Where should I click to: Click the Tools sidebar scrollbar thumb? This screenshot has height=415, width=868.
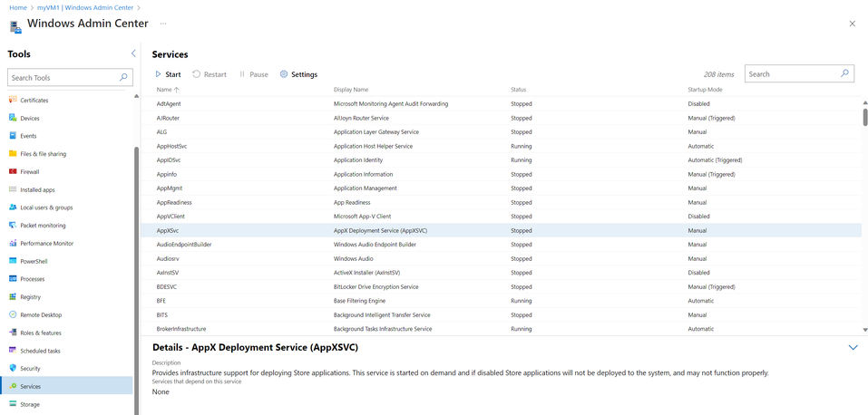136,281
